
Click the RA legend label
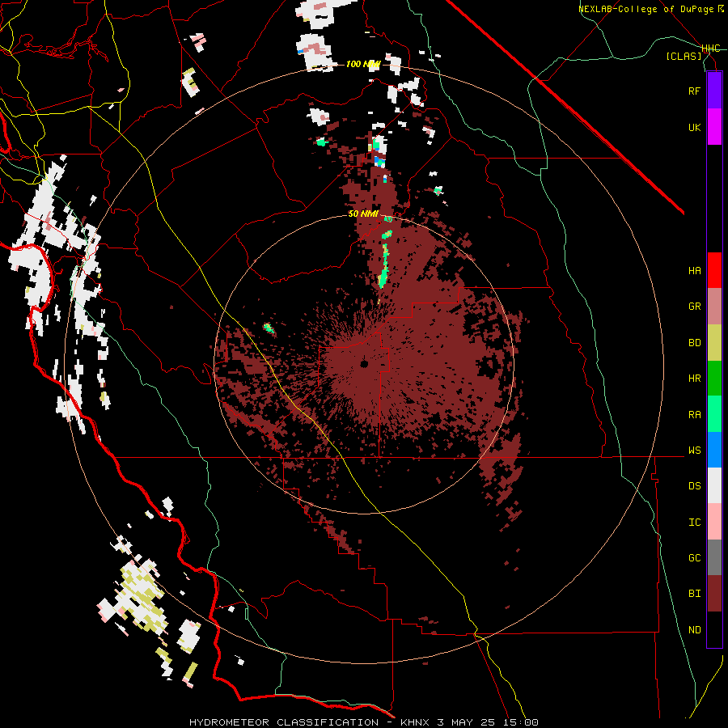pyautogui.click(x=694, y=415)
